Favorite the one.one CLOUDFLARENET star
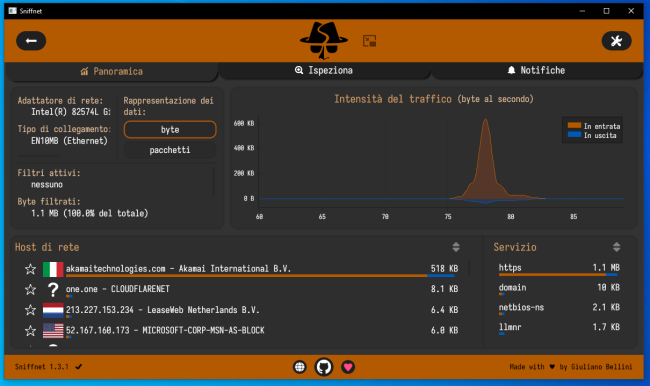Viewport: 650px width, 386px height. click(30, 289)
